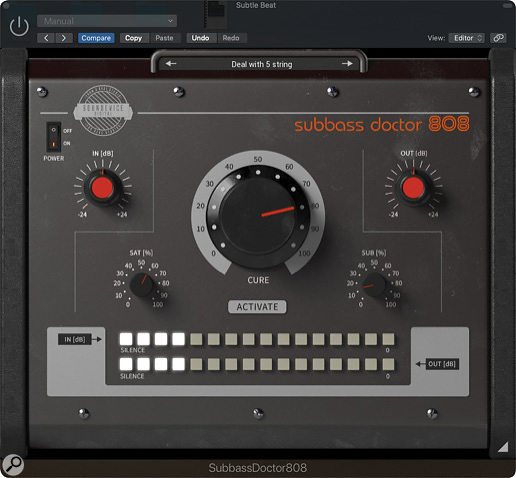
Task: Click the link chain icon
Action: pos(498,38)
